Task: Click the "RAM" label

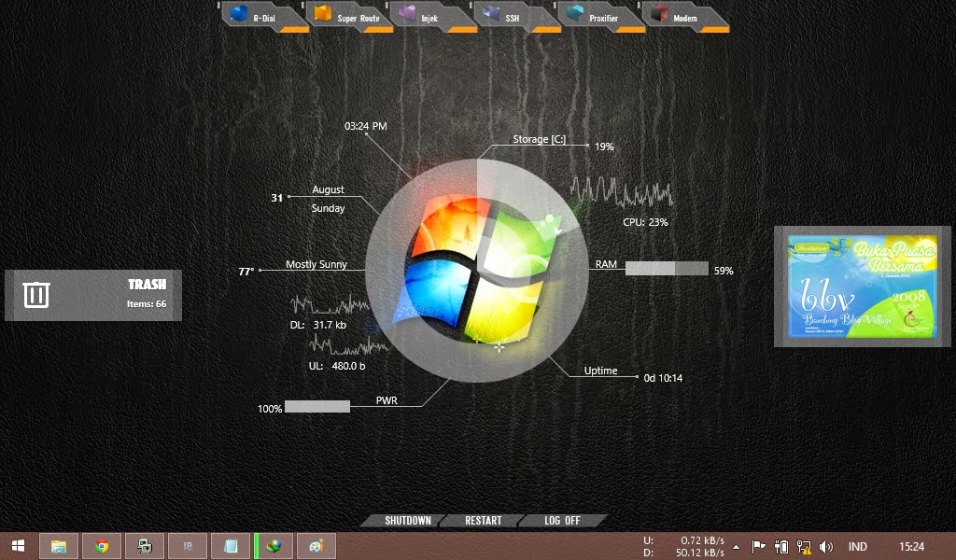Action: pos(606,264)
